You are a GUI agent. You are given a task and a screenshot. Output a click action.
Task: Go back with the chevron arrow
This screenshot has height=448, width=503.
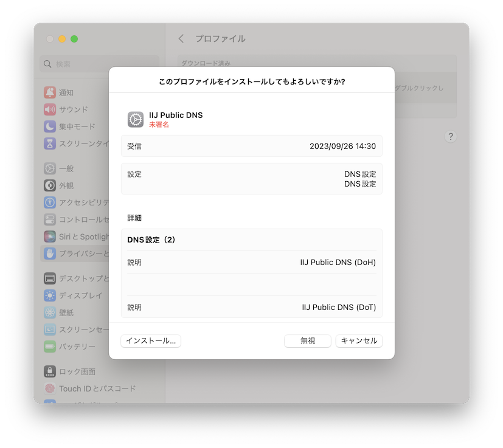181,39
